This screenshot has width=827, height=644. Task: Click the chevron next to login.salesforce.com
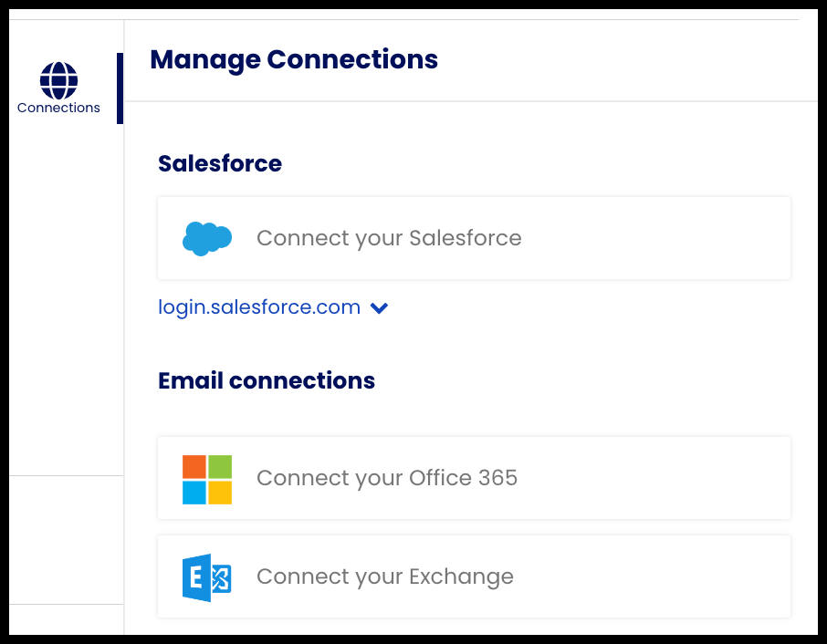[x=380, y=307]
